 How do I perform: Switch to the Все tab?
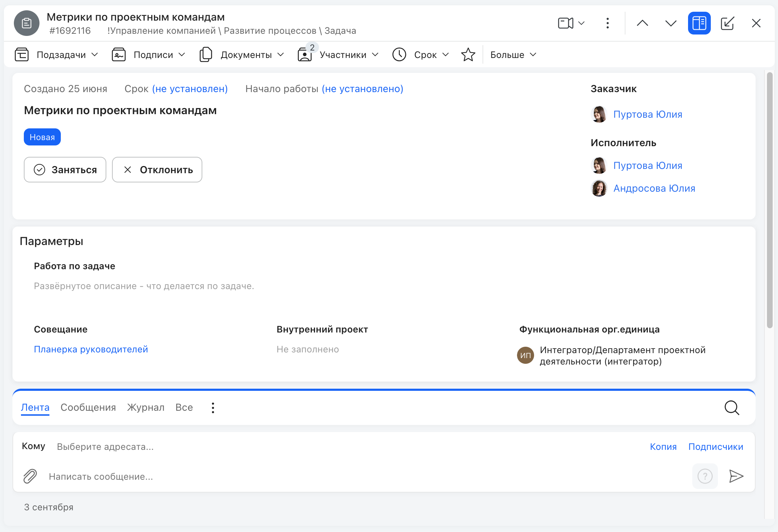[x=184, y=408]
